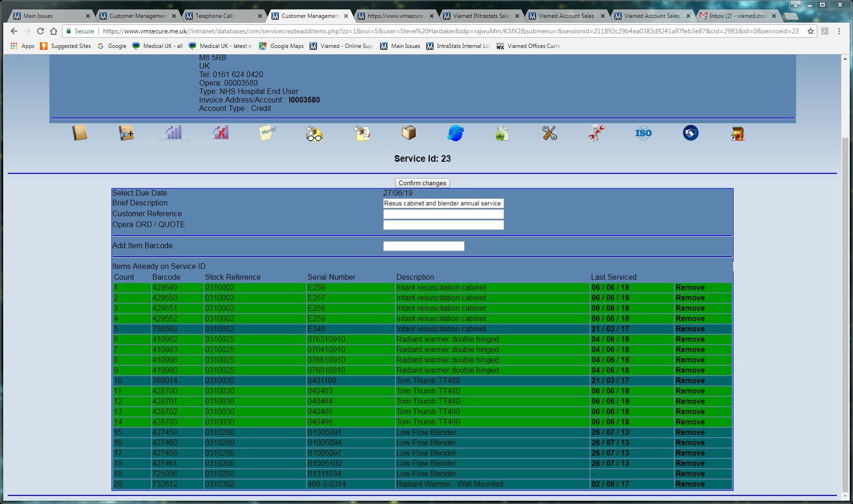Bookmark this page with the star icon
This screenshot has height=504, width=853.
(810, 31)
